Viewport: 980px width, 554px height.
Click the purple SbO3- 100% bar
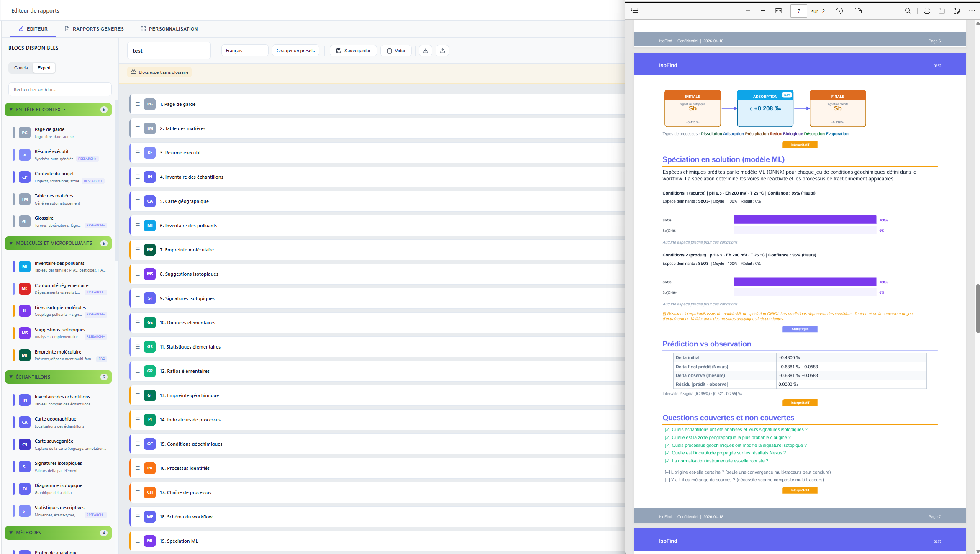tap(804, 220)
